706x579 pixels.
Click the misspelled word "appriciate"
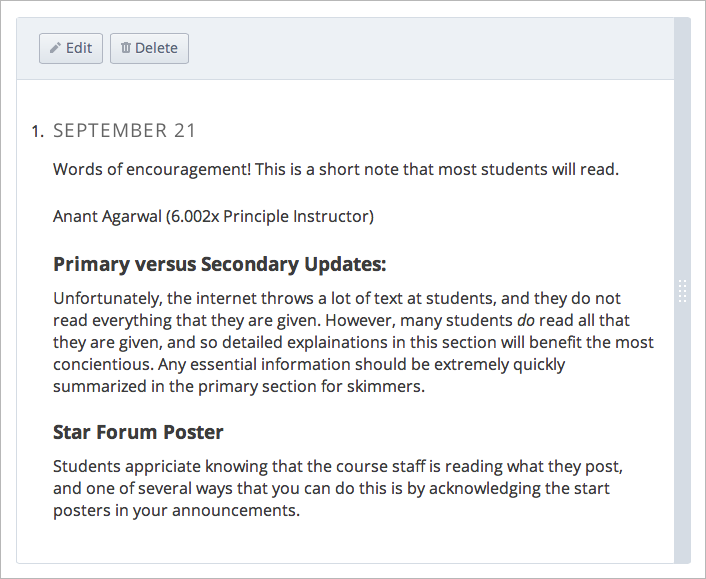click(x=157, y=466)
